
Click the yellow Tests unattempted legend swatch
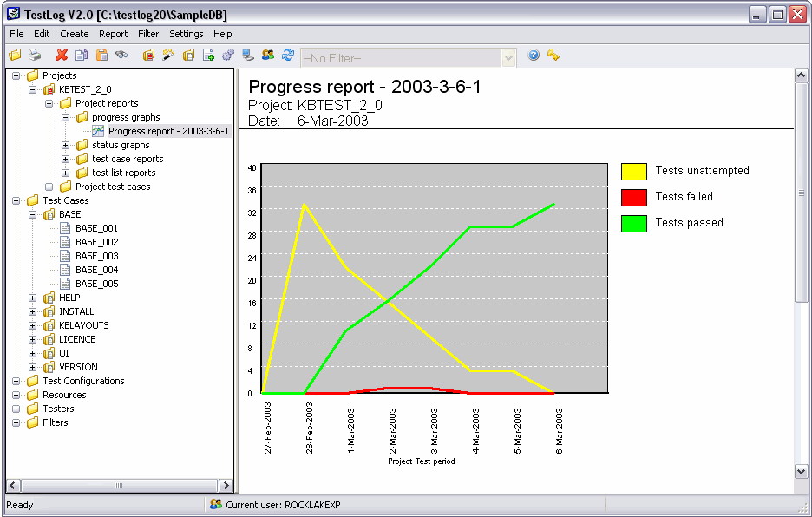coord(634,172)
